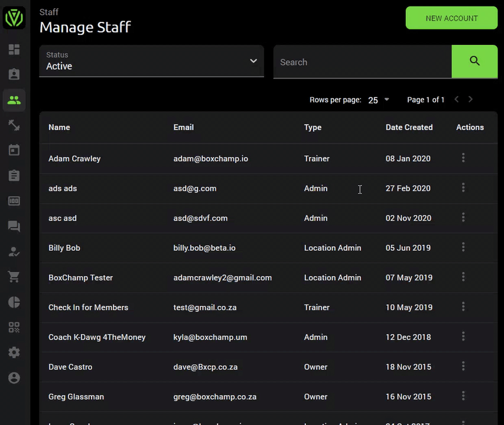The image size is (504, 425).
Task: Click the BoxChamp logo icon
Action: pos(14,18)
